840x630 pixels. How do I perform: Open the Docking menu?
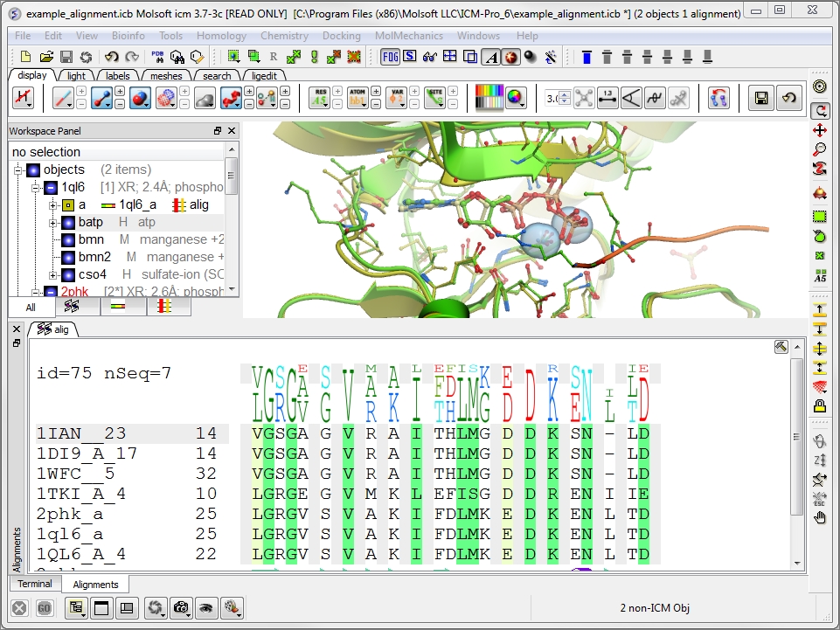tap(341, 36)
